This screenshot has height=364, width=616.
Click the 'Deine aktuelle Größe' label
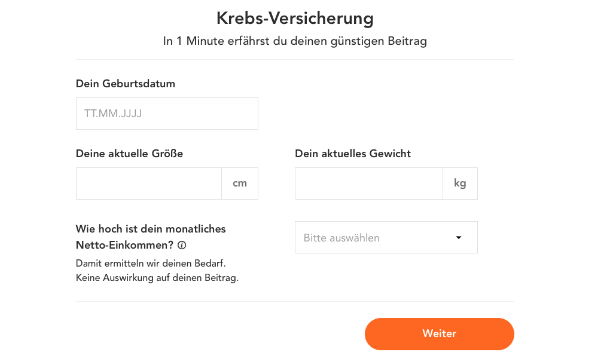[129, 154]
